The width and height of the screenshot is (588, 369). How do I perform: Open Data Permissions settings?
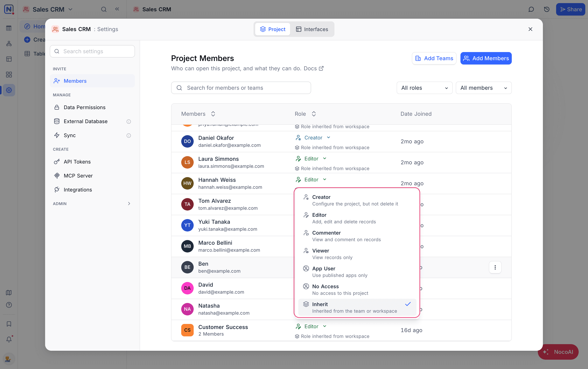tap(92, 107)
